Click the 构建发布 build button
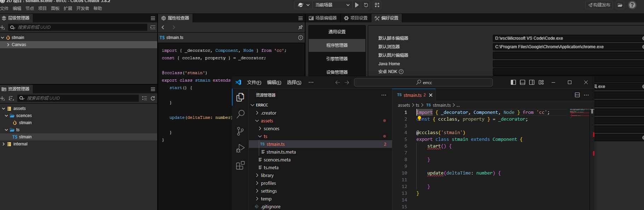Viewport: 644px width, 210px height. click(x=599, y=5)
